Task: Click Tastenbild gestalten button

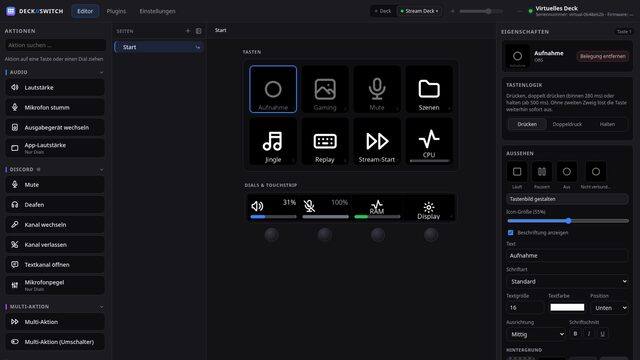Action: [x=567, y=199]
